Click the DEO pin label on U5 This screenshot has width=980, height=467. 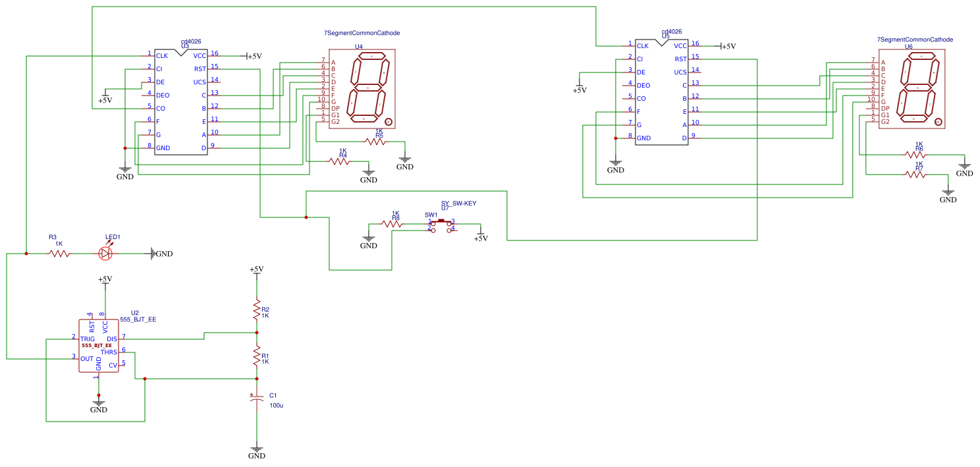point(643,86)
